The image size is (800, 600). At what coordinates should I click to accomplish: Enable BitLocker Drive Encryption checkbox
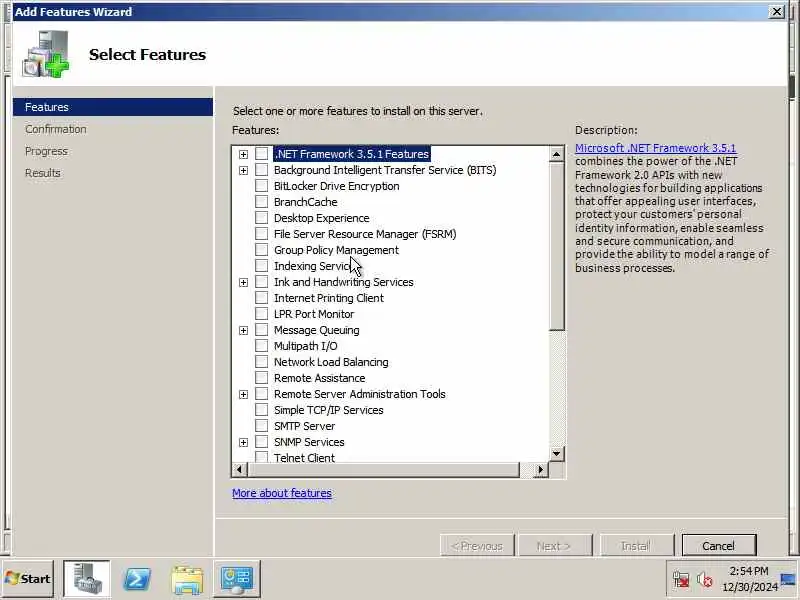[261, 186]
